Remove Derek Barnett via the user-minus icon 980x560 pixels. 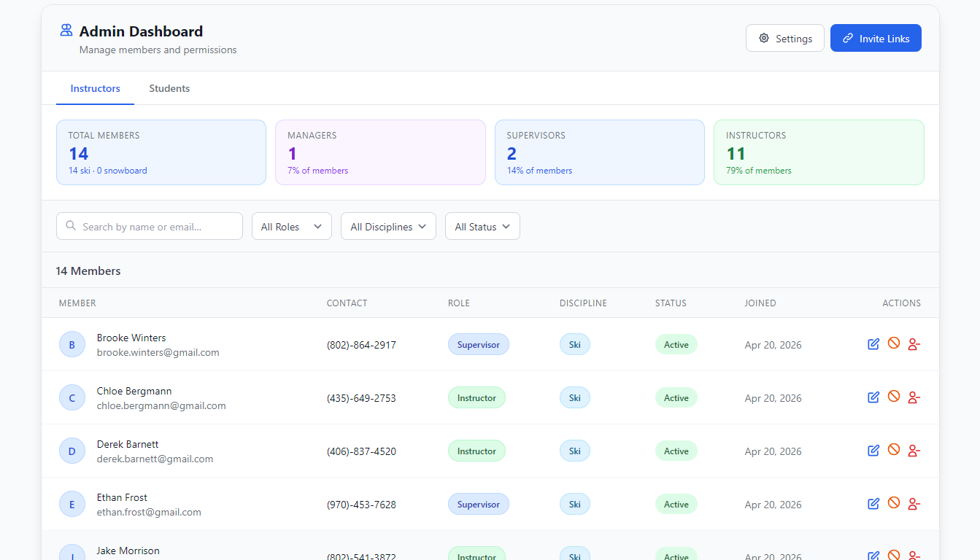click(914, 451)
